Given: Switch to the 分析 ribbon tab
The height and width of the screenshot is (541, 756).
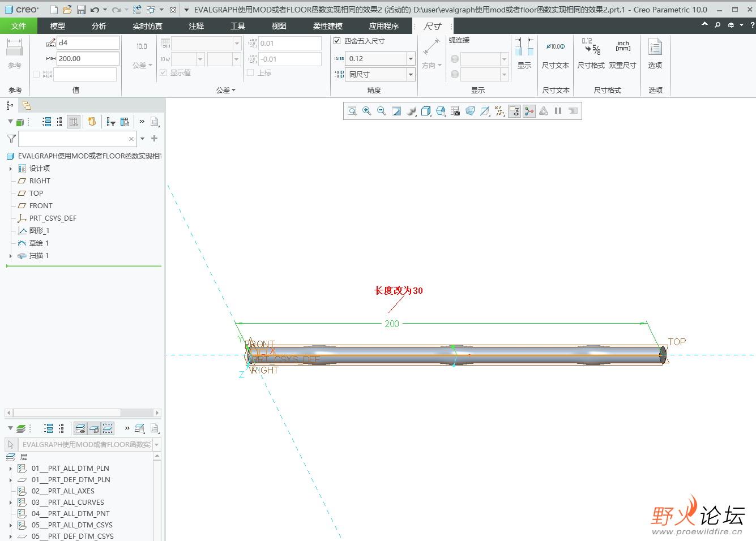Looking at the screenshot, I should (99, 26).
